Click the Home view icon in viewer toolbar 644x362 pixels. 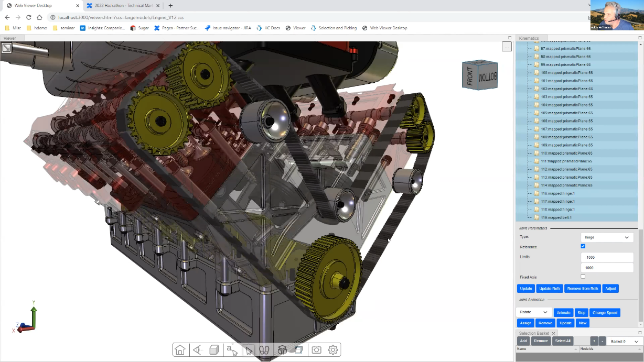(x=180, y=350)
